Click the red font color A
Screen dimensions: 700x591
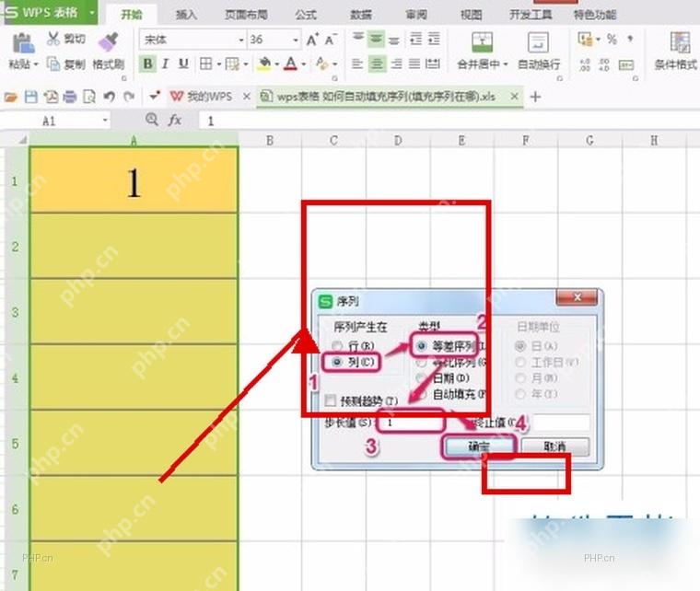[291, 64]
